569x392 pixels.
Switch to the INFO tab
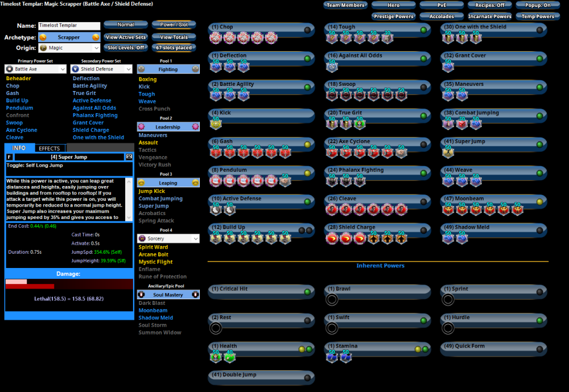pyautogui.click(x=19, y=148)
